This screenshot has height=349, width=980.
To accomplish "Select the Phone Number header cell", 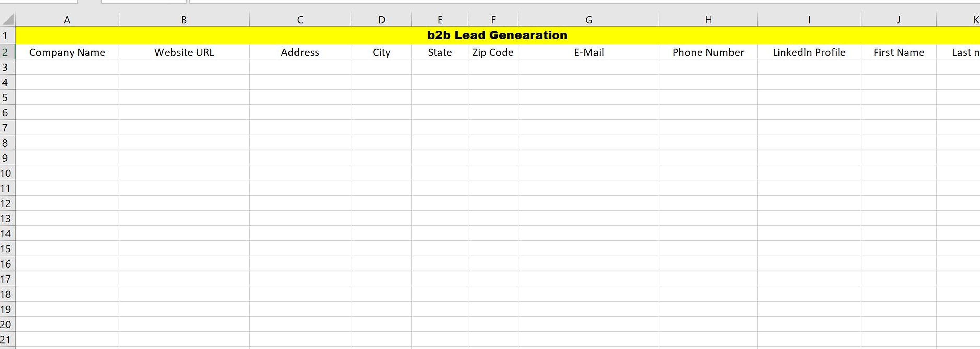I will coord(708,52).
